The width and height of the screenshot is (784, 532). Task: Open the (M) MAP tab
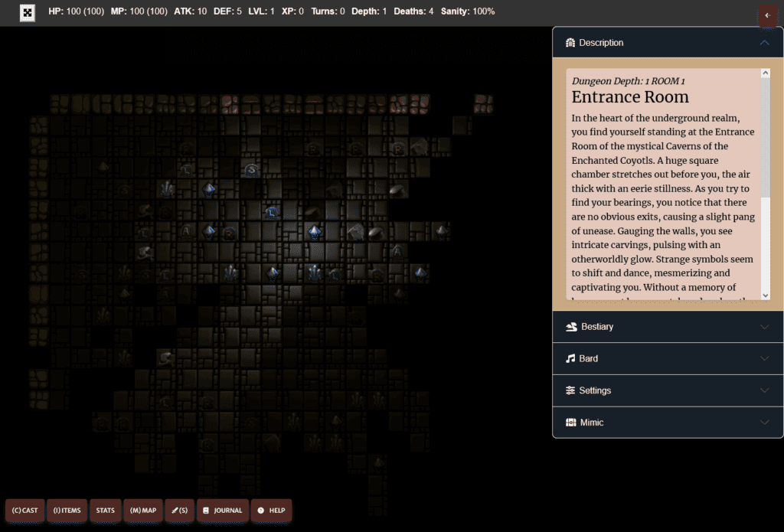tap(143, 511)
